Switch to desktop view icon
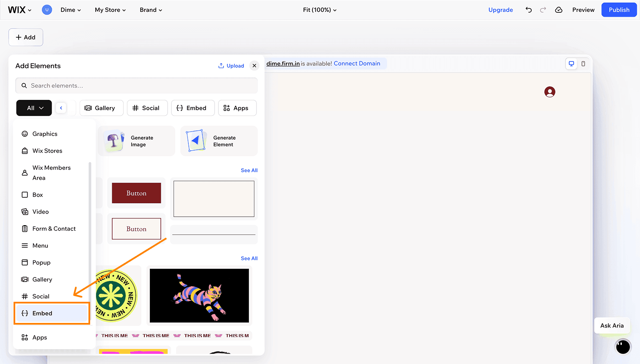 tap(571, 63)
